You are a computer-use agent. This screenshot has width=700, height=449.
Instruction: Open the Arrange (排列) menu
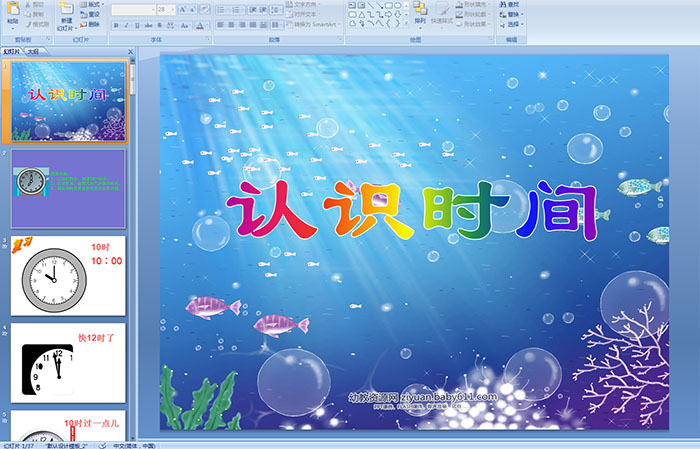(x=420, y=13)
